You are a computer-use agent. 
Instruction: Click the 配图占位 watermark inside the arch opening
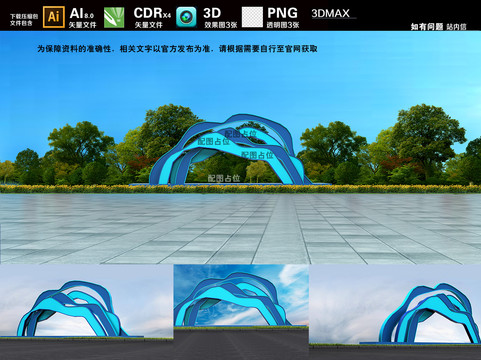tap(224, 178)
